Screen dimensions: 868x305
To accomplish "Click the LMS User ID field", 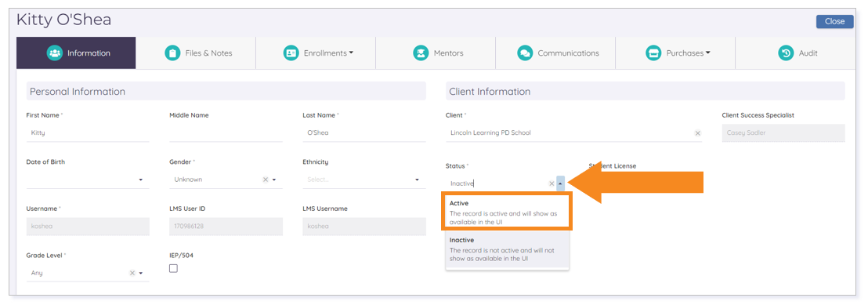I will coord(226,227).
